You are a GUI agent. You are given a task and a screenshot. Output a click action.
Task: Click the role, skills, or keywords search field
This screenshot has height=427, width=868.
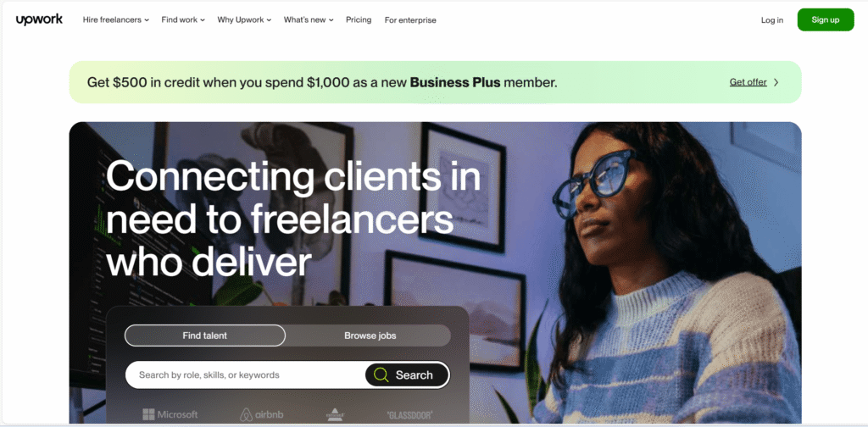pyautogui.click(x=245, y=375)
